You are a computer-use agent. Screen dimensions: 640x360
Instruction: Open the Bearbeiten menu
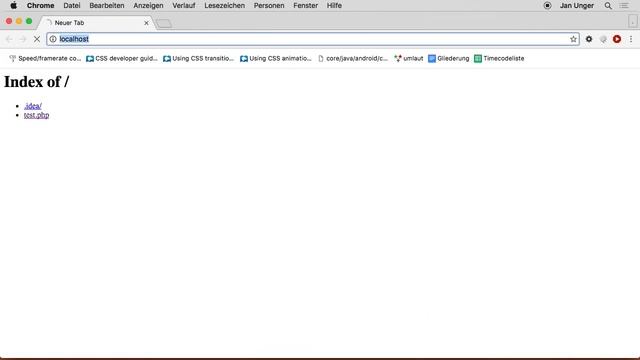click(x=107, y=6)
